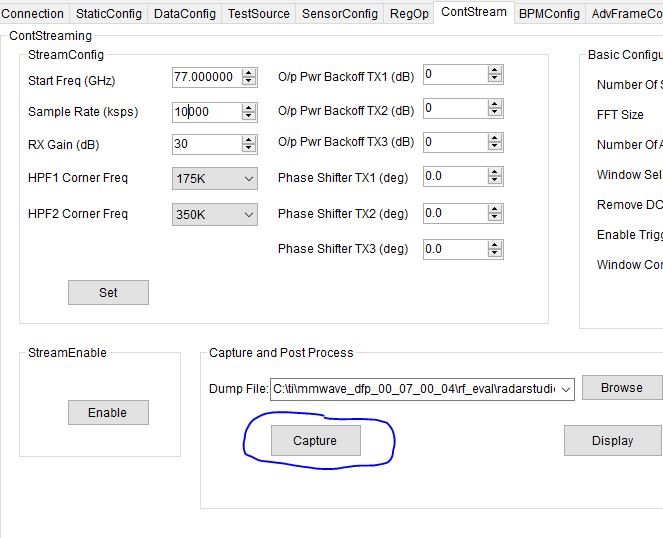Switch to the BPMConfig tab
Image resolution: width=663 pixels, height=538 pixels.
click(549, 13)
